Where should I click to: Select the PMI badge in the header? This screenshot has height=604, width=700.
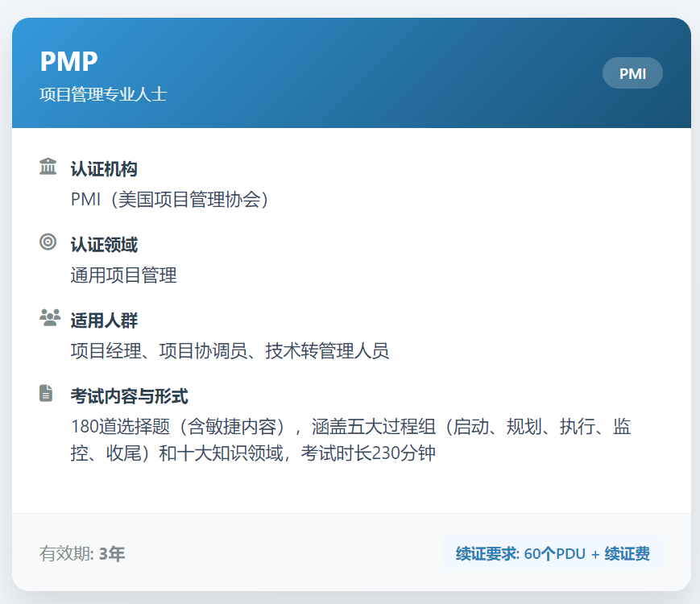click(x=632, y=73)
